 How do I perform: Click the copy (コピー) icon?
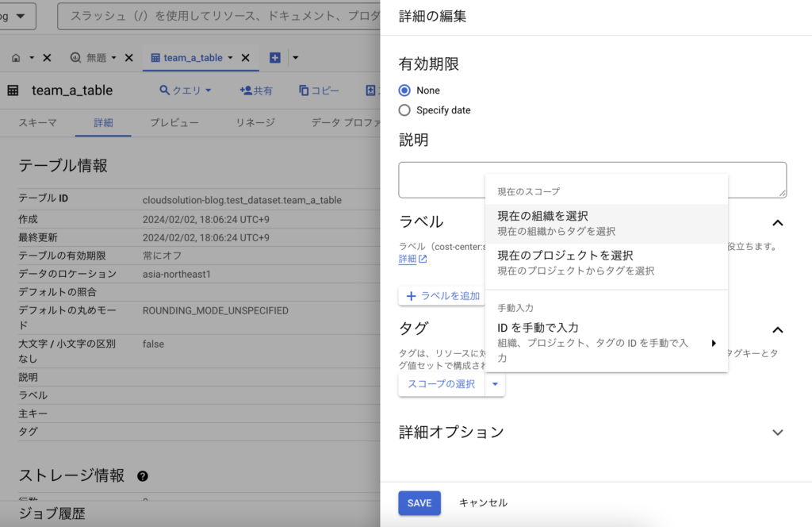[x=304, y=90]
